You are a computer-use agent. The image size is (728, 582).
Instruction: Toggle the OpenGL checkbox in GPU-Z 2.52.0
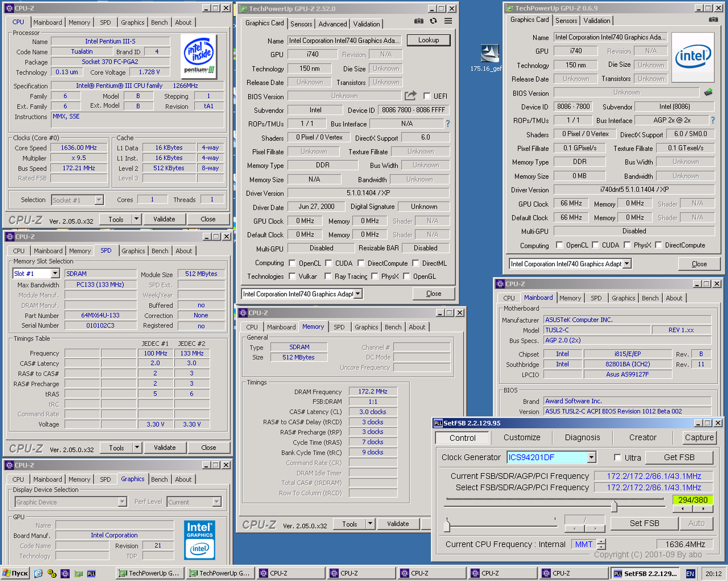pyautogui.click(x=407, y=276)
